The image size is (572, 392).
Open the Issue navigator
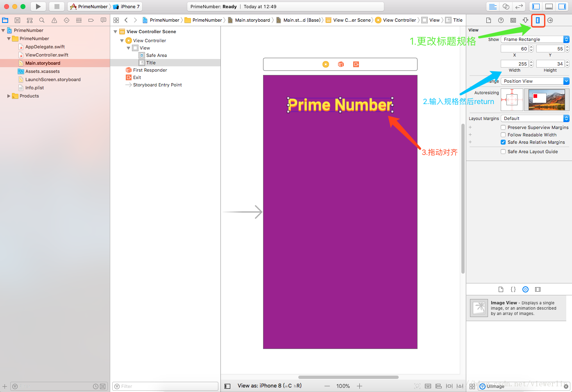point(54,20)
